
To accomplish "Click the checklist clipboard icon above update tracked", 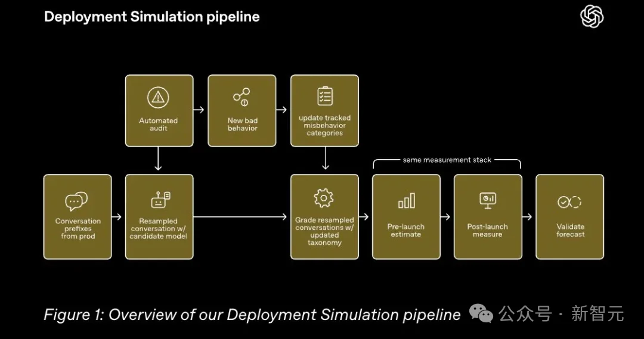I will click(x=325, y=96).
